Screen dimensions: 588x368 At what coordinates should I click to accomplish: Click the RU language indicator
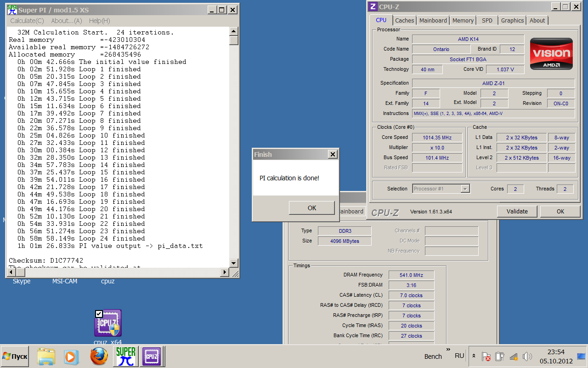coord(459,356)
